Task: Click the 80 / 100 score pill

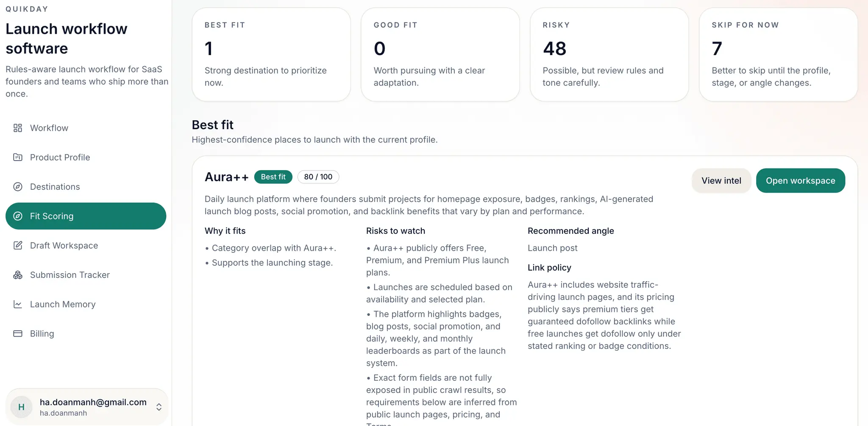Action: point(318,177)
